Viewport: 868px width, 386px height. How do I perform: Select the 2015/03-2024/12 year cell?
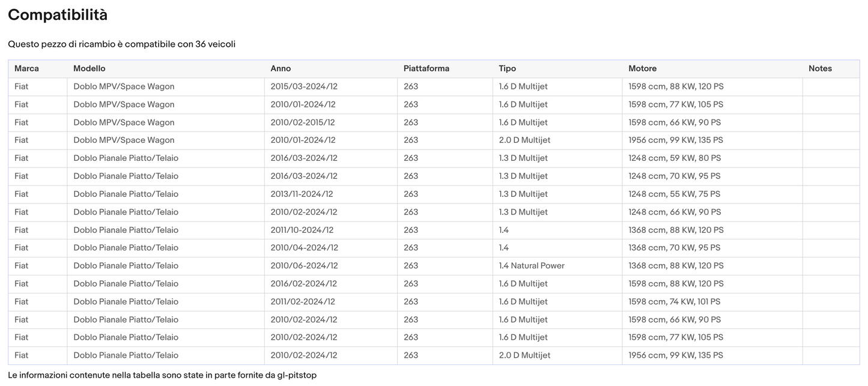point(304,86)
